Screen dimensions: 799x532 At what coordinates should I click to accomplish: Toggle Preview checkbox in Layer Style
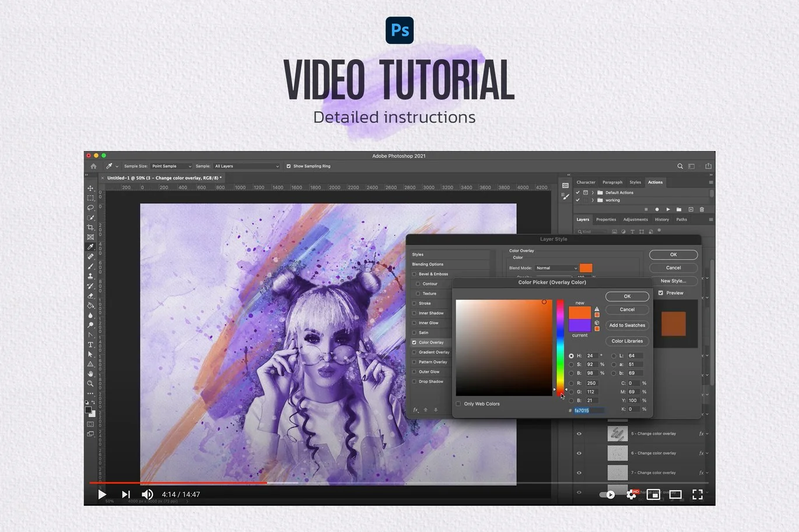pos(661,293)
